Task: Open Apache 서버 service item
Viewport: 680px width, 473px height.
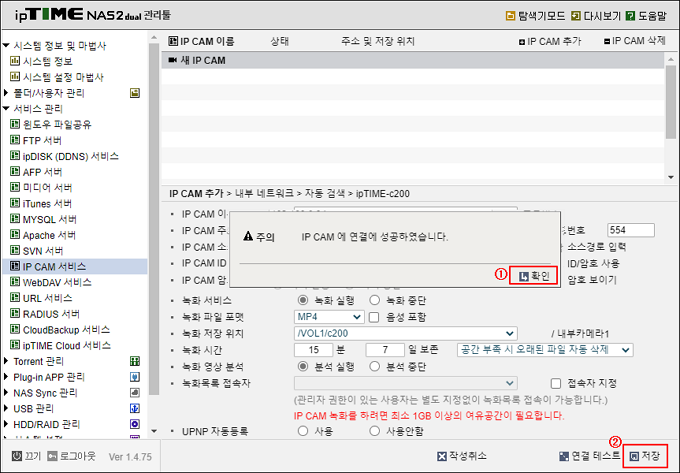Action: [x=43, y=235]
